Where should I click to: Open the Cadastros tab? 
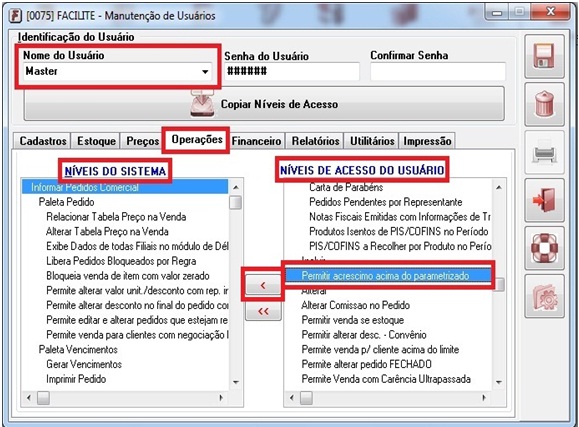(42, 141)
